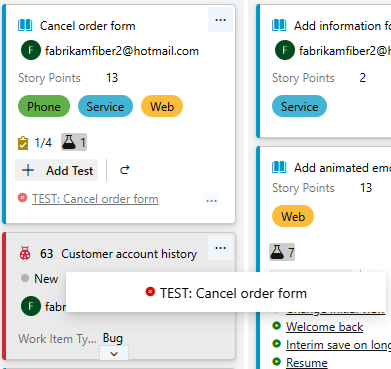Image resolution: width=391 pixels, height=369 pixels.
Task: Open the Customer account history title
Action: (129, 254)
